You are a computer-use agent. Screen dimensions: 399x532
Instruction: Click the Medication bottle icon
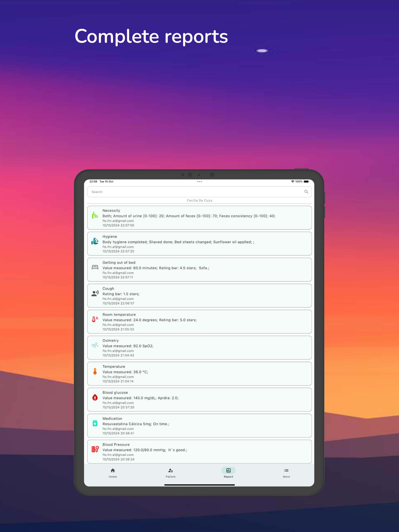click(95, 423)
